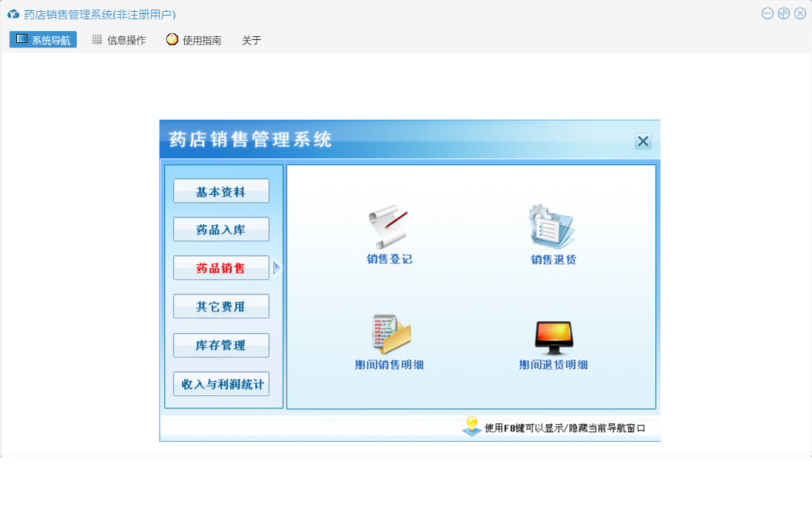Click the 期间退货明细 label

[x=554, y=365]
